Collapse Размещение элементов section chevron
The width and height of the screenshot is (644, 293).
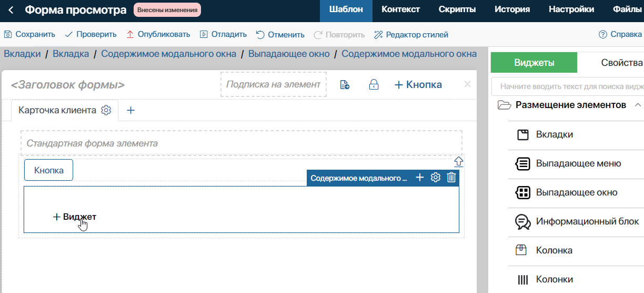(x=637, y=105)
